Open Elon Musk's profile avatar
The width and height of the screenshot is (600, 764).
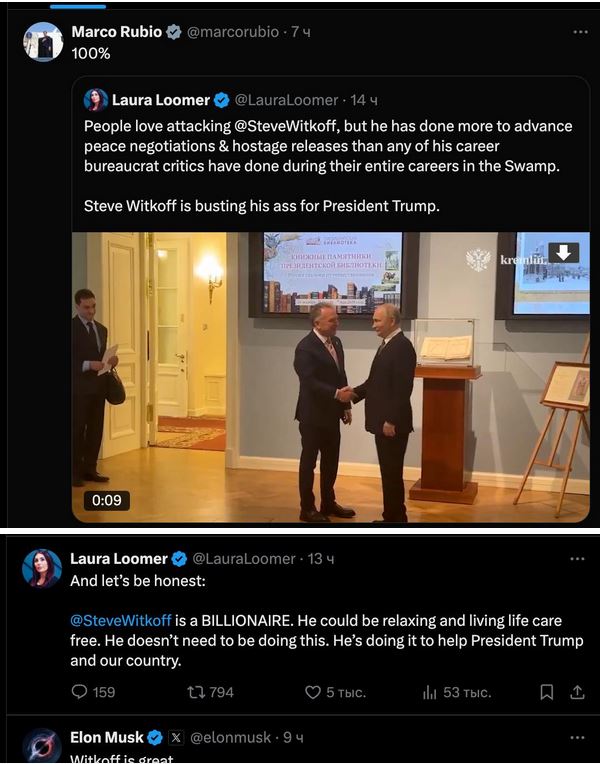[43, 746]
